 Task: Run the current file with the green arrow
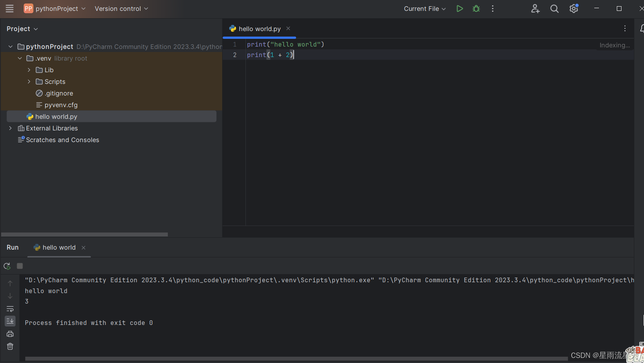tap(460, 9)
